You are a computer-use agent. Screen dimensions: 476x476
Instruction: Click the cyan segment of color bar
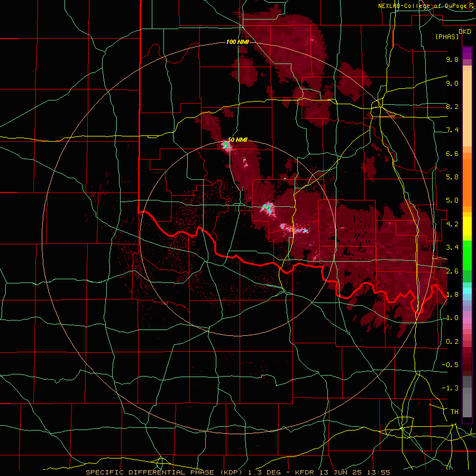[467, 291]
